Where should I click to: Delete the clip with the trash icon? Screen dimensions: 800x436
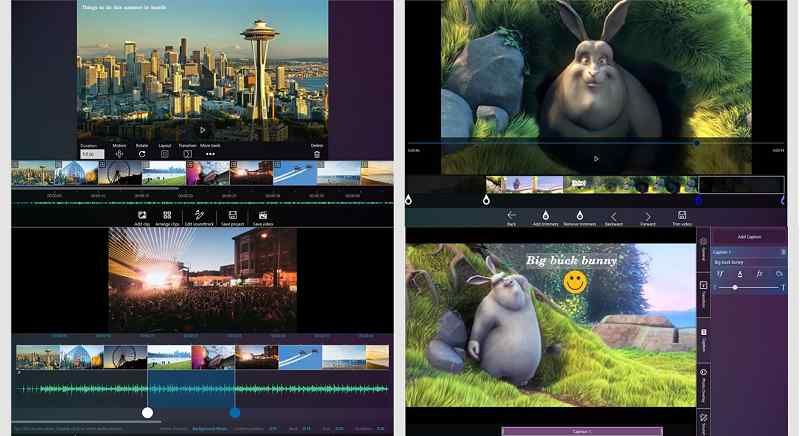pyautogui.click(x=317, y=154)
